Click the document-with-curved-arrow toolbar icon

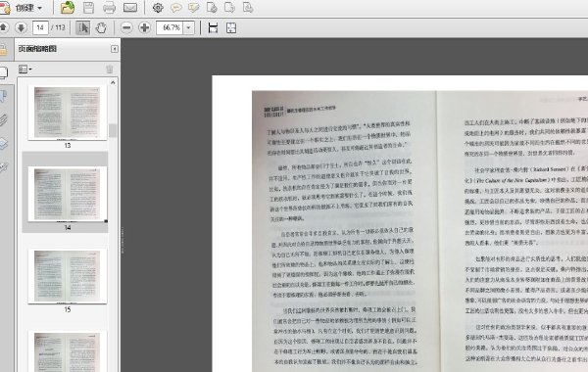click(229, 8)
